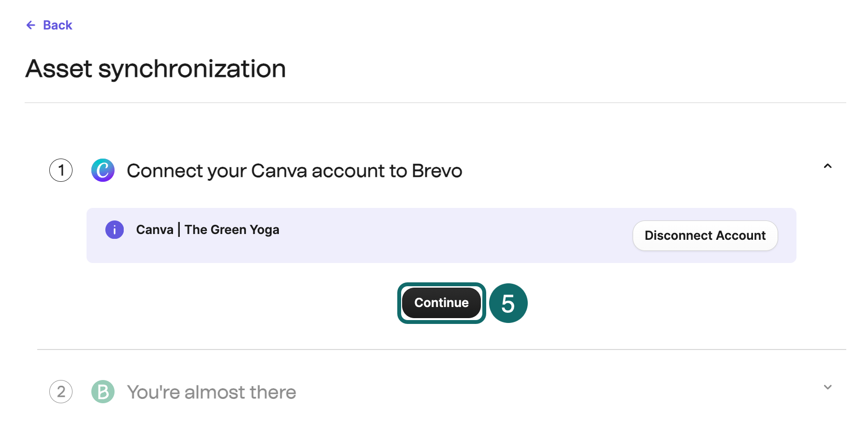This screenshot has height=439, width=868.
Task: Select the step 1 numbered circle
Action: point(61,170)
